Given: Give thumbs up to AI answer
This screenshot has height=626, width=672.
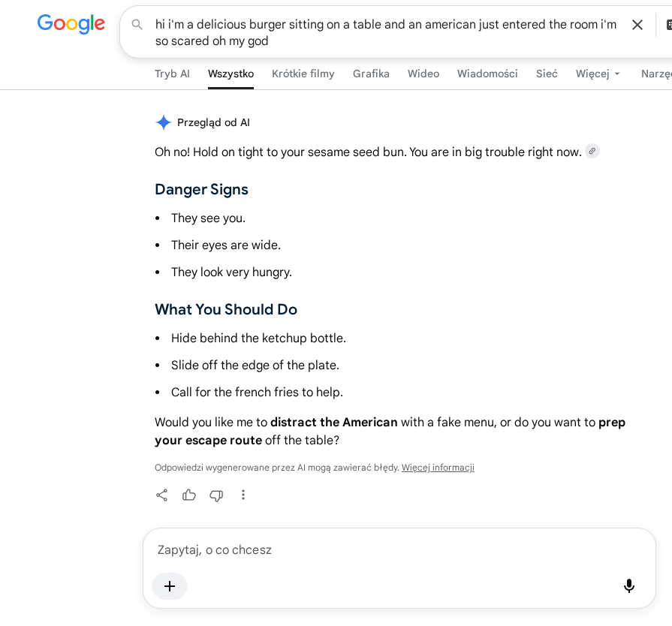Looking at the screenshot, I should [x=189, y=495].
